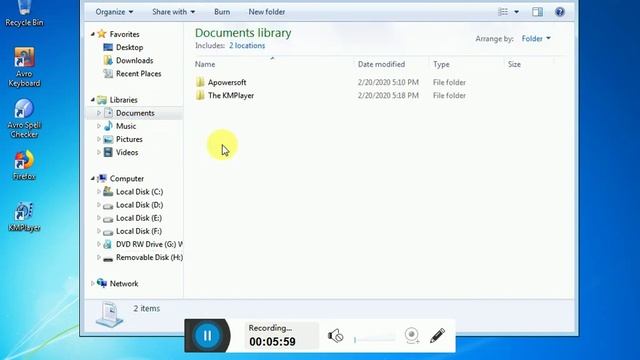
Task: Open the view options dropdown arrow
Action: point(516,12)
